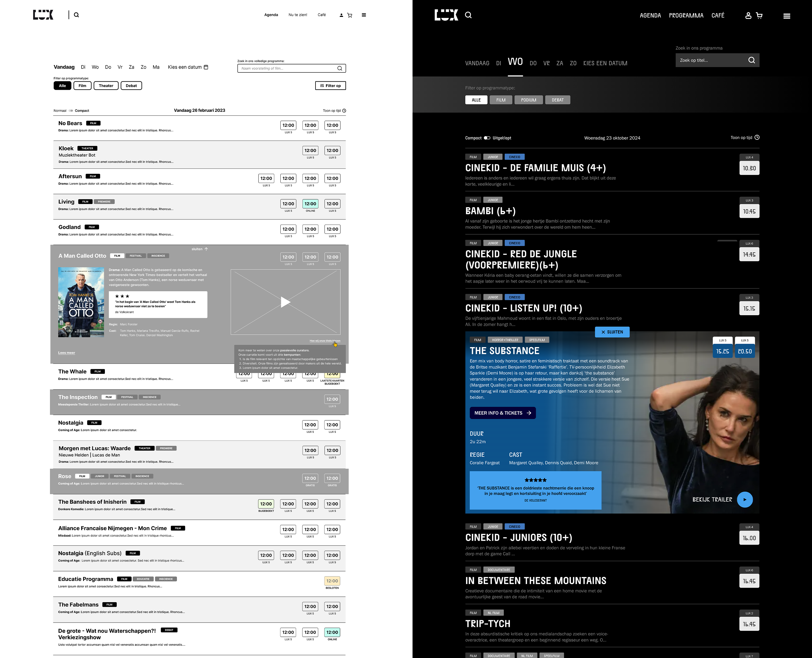Choose the 20.50 showtime for The Substance
Screen dimensions: 812x658
point(745,351)
